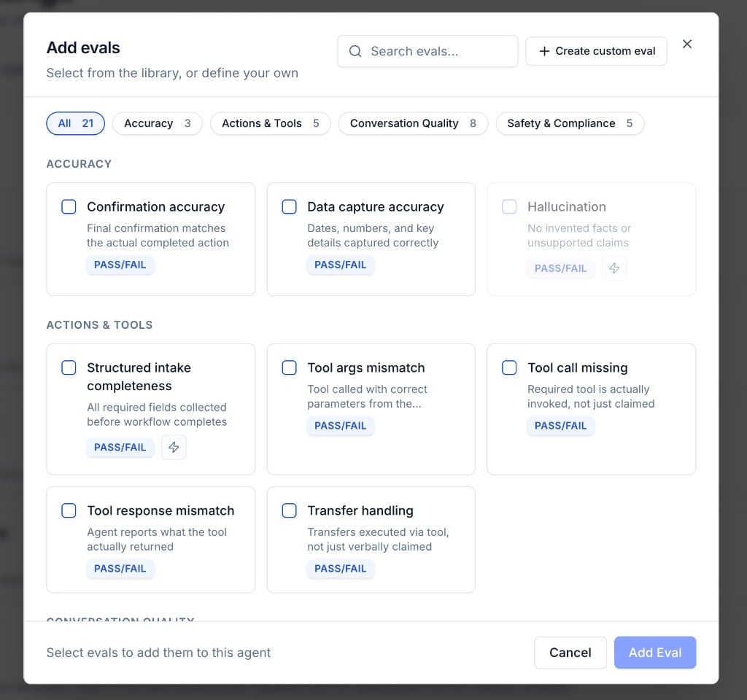The height and width of the screenshot is (700, 747).
Task: Click PASS/FAIL badge on Structured intake completeness
Action: 120,447
